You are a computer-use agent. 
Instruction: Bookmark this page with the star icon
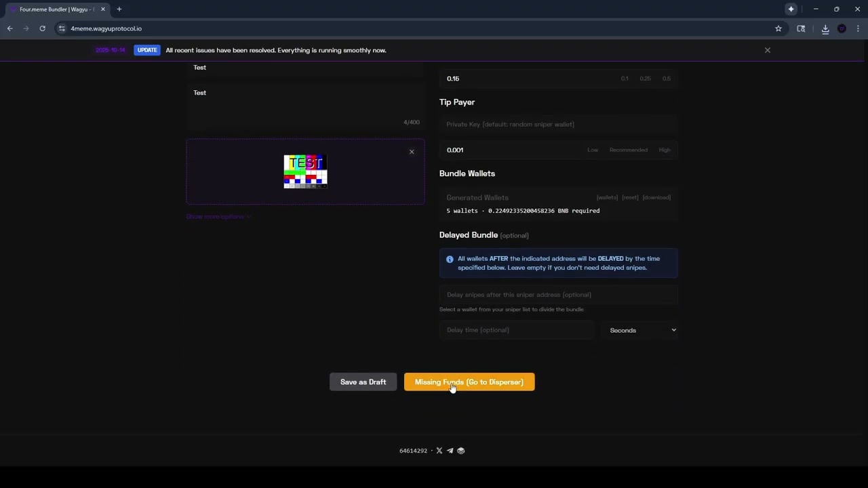click(x=778, y=28)
